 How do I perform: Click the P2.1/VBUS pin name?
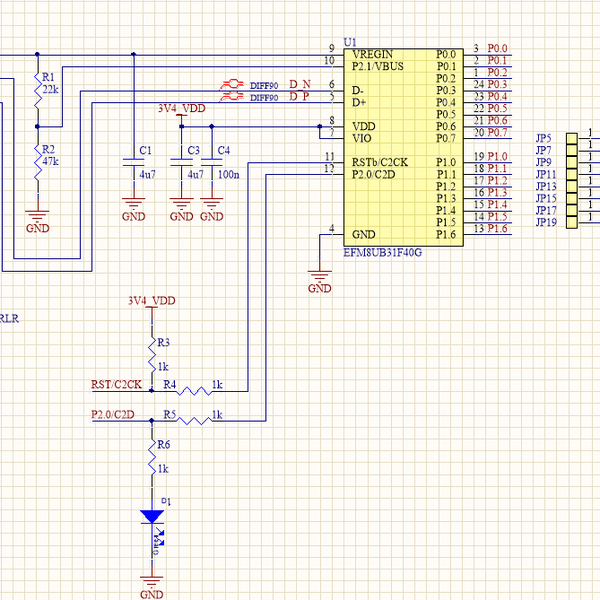(x=378, y=66)
